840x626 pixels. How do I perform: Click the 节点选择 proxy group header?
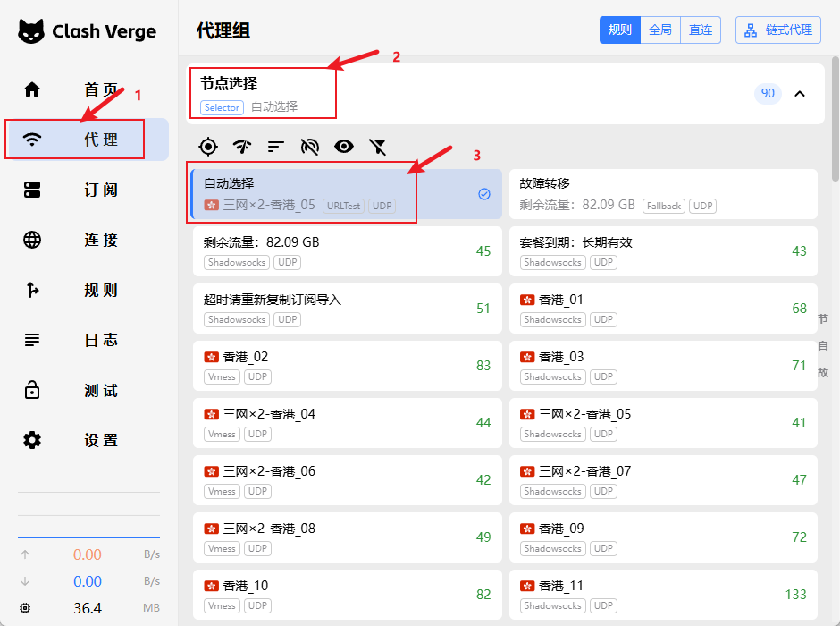click(x=447, y=93)
